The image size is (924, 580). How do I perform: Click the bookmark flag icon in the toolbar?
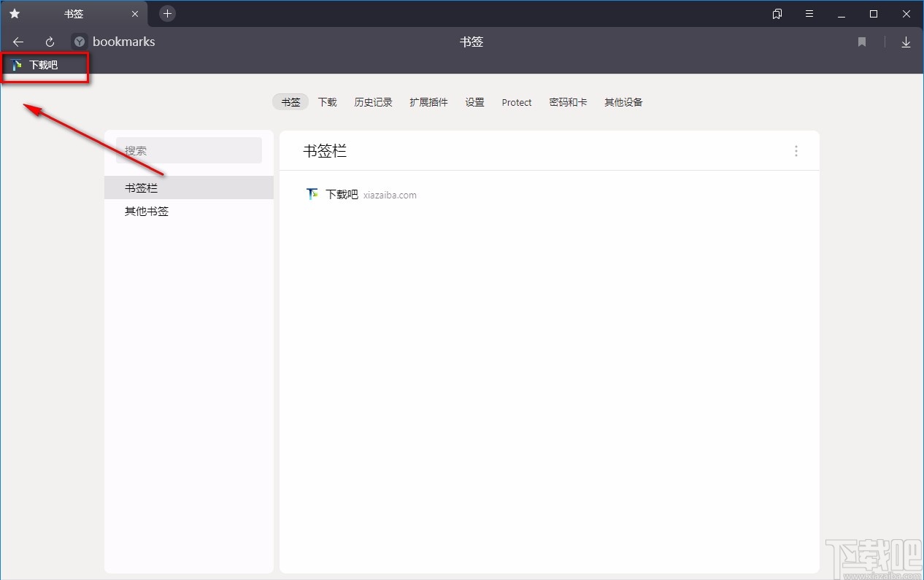pyautogui.click(x=861, y=42)
